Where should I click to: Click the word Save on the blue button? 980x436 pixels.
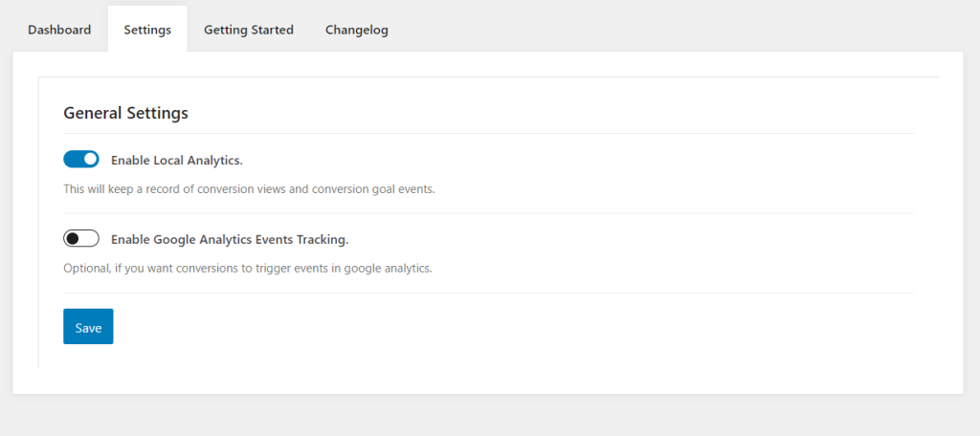pyautogui.click(x=88, y=328)
